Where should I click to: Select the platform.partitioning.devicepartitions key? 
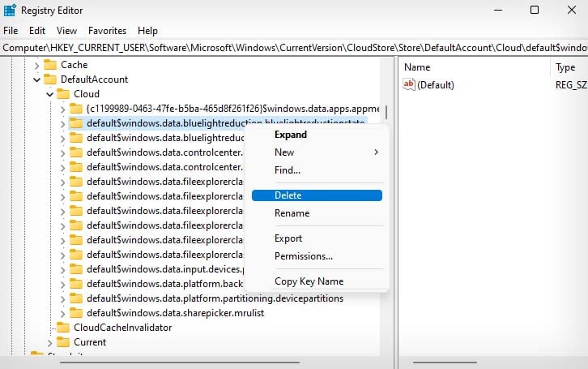(x=215, y=298)
